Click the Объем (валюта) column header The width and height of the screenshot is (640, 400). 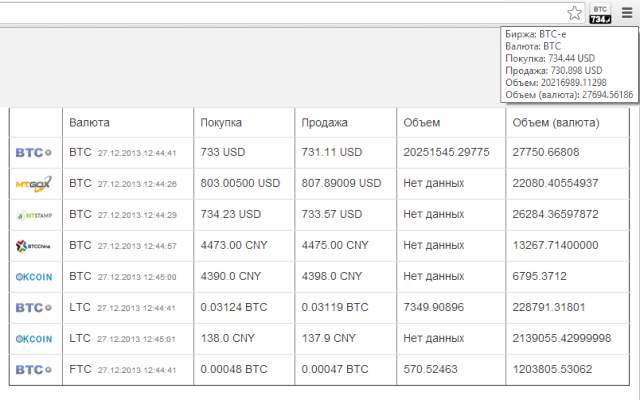(x=556, y=122)
